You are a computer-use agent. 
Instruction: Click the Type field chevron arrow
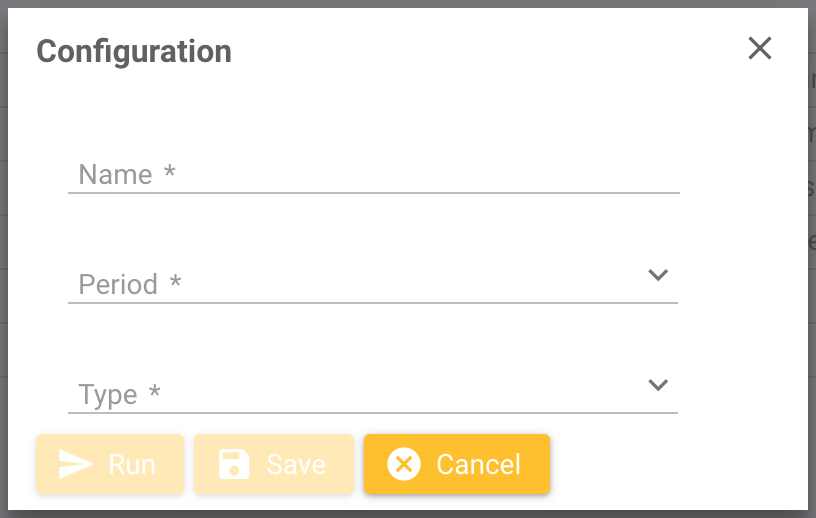pos(657,385)
